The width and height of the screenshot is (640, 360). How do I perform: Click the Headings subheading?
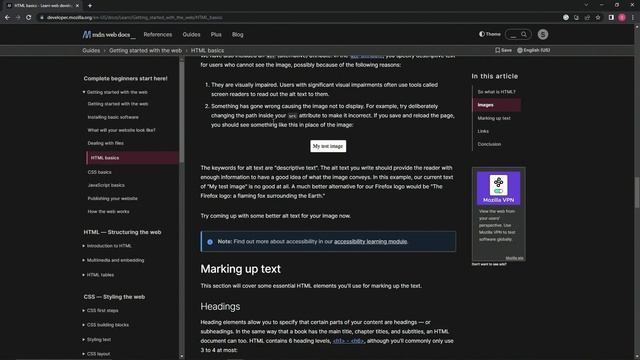pyautogui.click(x=220, y=307)
